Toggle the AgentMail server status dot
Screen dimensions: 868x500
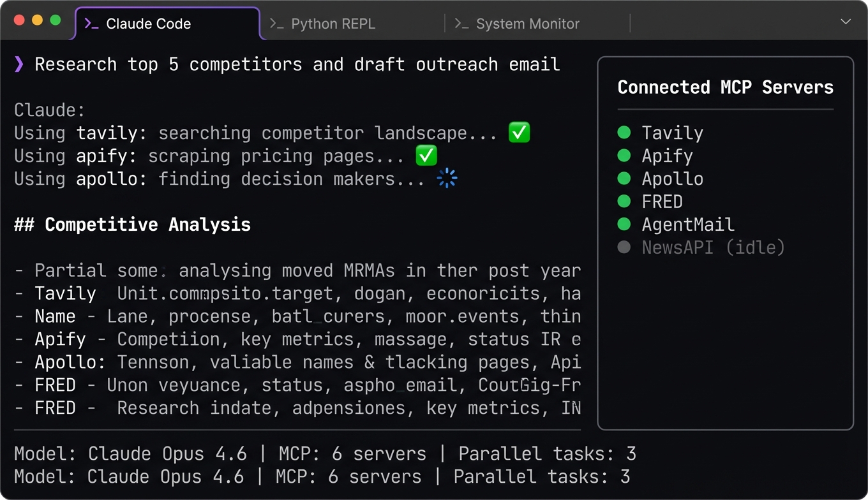(624, 224)
